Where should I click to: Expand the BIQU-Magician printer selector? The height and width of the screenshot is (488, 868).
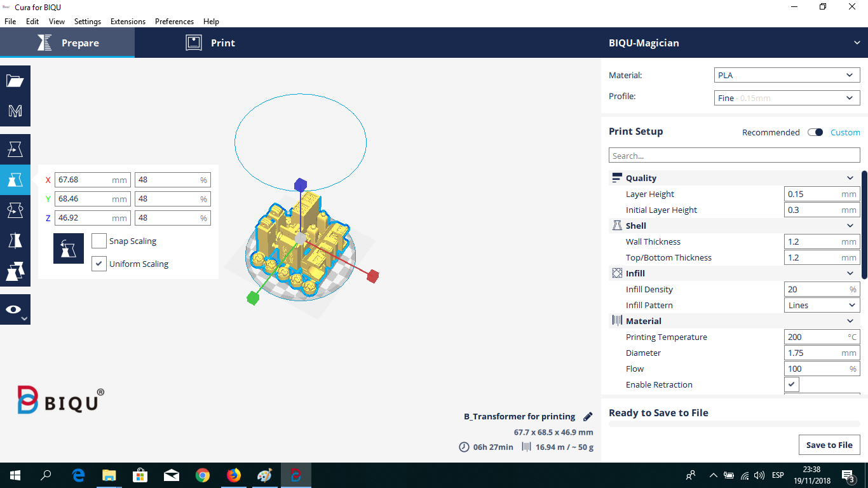coord(735,43)
